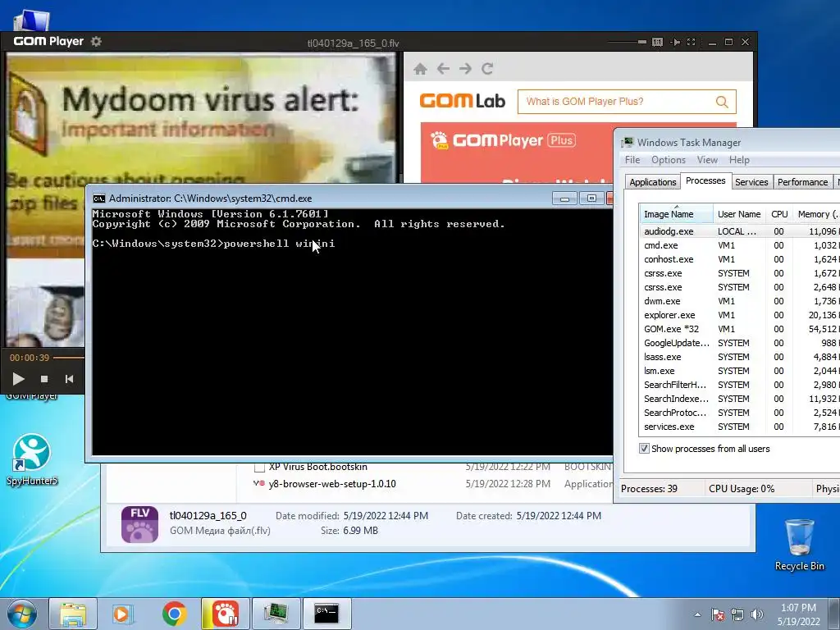Screen dimensions: 840x630
Task: Launch Google Chrome from the taskbar
Action: tap(174, 614)
